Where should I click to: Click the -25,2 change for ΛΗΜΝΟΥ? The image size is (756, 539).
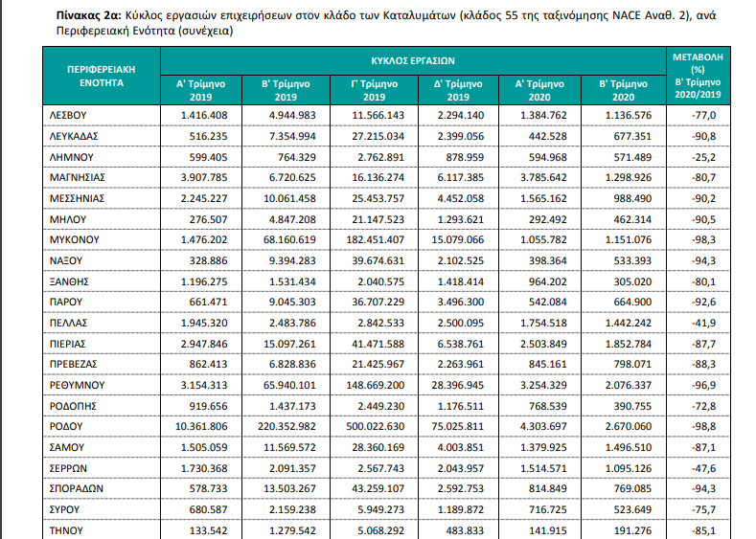[x=704, y=158]
